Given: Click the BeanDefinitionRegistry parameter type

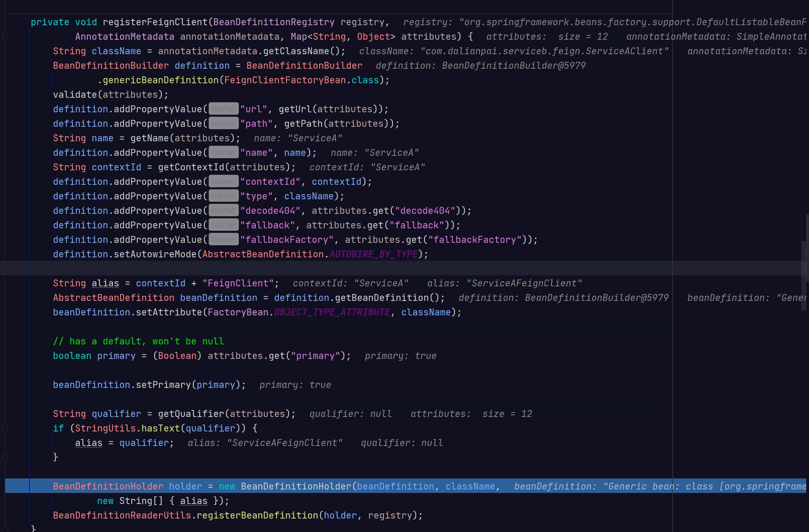Looking at the screenshot, I should [274, 22].
